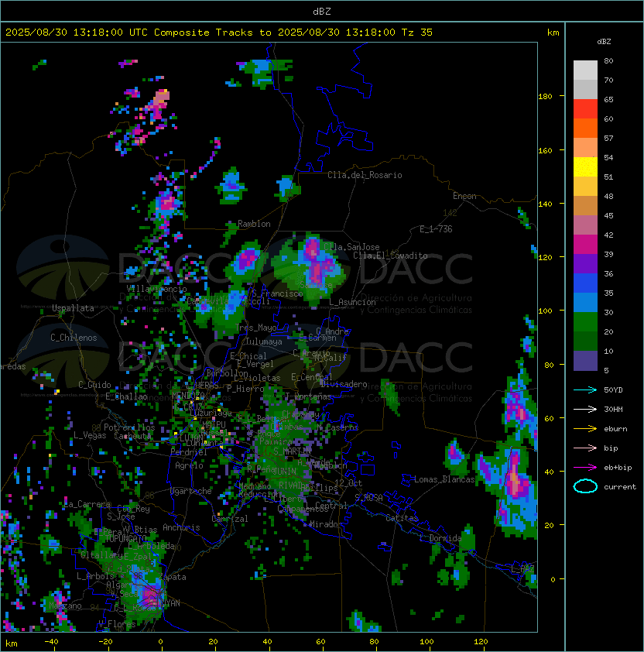644x652 pixels.
Task: Click the '-40' tick on the horizontal km axis
Action: pos(52,642)
